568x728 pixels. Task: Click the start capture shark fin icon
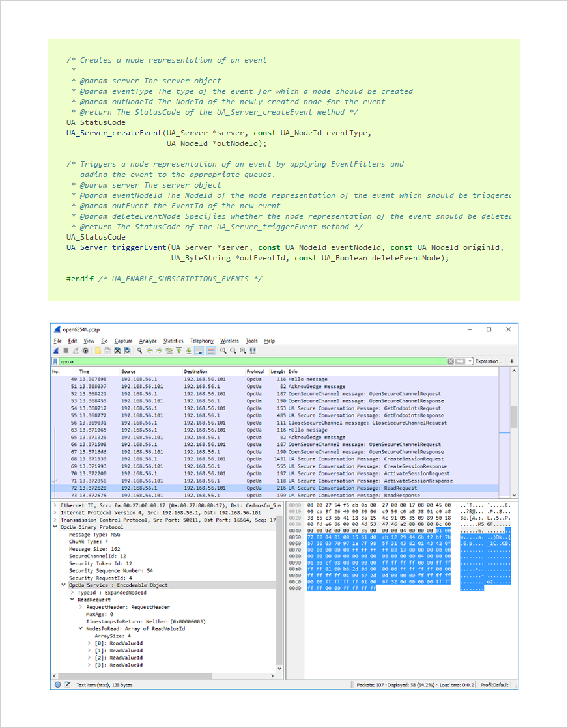click(x=56, y=350)
